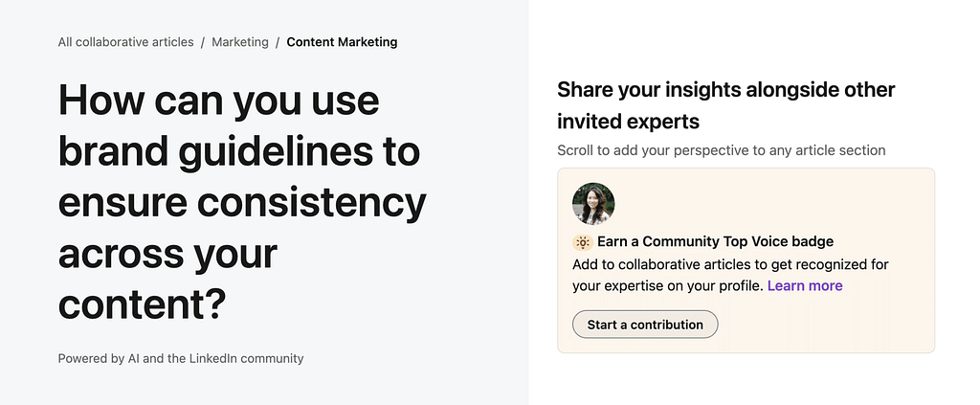Click the profile photo avatar
Viewport: 980px width, 405px height.
click(x=593, y=204)
